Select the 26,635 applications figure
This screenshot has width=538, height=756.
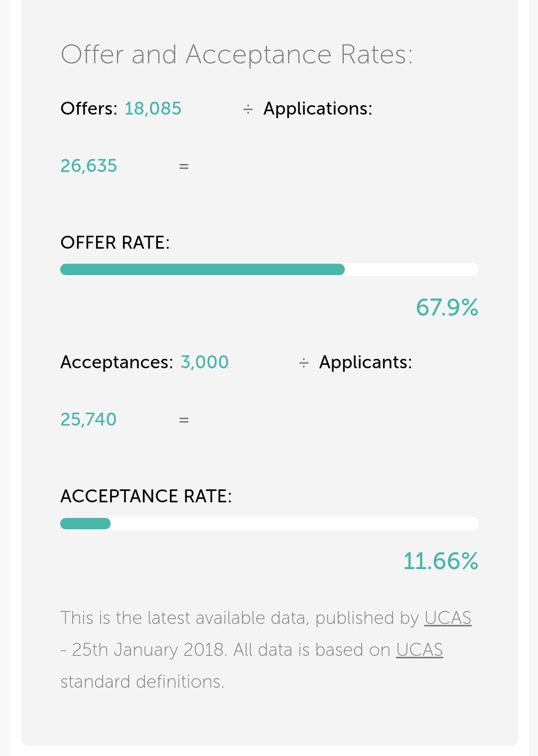[89, 166]
